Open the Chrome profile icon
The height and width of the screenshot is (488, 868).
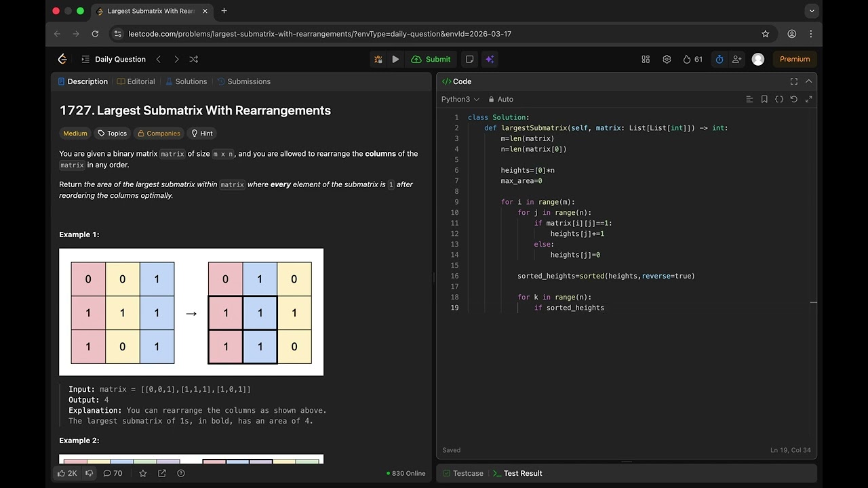coord(791,34)
